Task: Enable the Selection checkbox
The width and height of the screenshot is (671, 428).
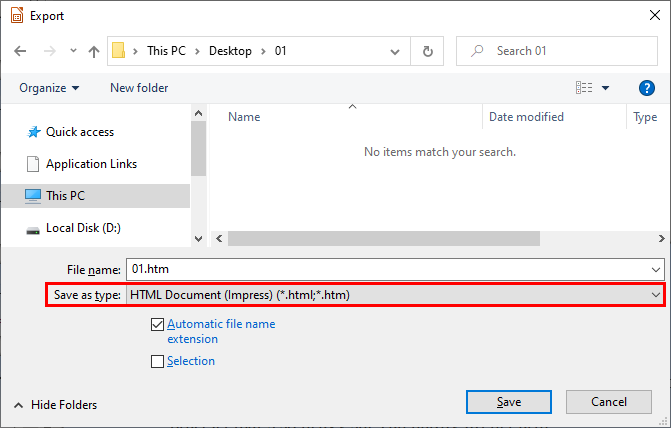Action: [x=157, y=362]
